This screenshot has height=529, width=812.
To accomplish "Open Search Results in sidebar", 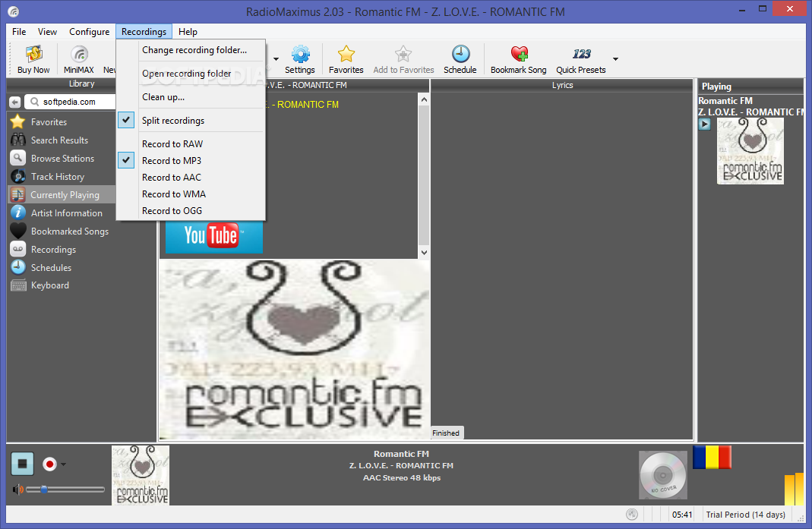I will coord(61,140).
